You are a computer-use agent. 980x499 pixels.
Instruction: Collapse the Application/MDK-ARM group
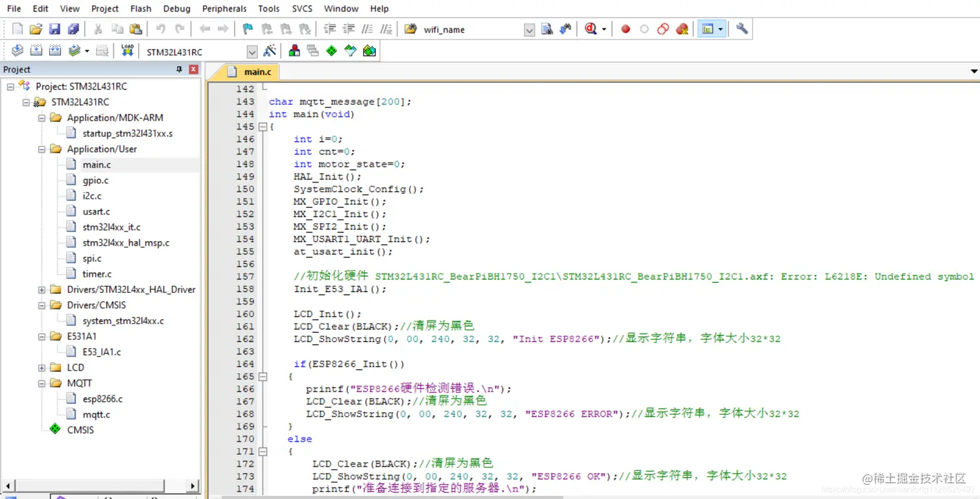[x=41, y=118]
